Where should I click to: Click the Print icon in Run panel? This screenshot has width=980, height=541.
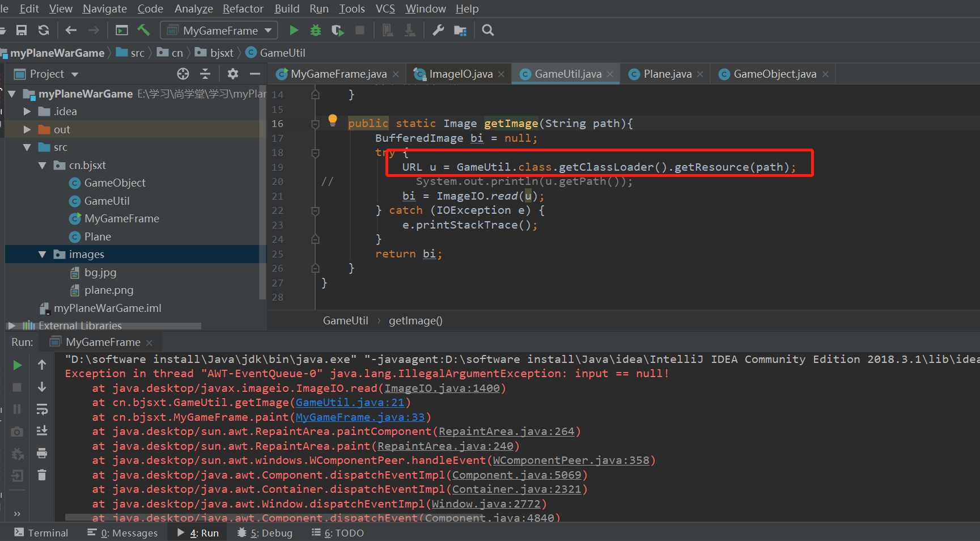pyautogui.click(x=42, y=453)
